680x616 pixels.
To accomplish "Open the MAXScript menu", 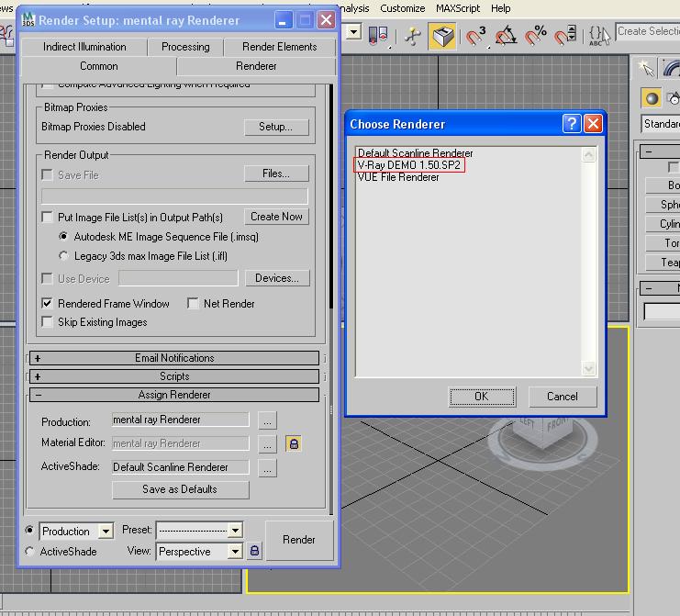I will point(456,8).
